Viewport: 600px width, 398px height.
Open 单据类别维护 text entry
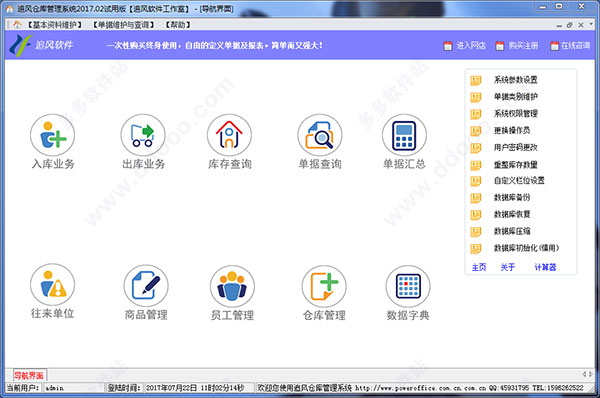coord(515,97)
